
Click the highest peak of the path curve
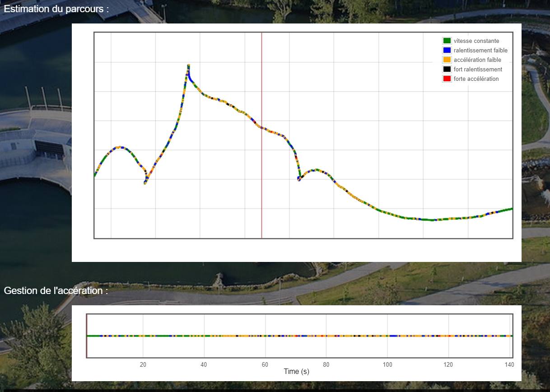coord(188,66)
